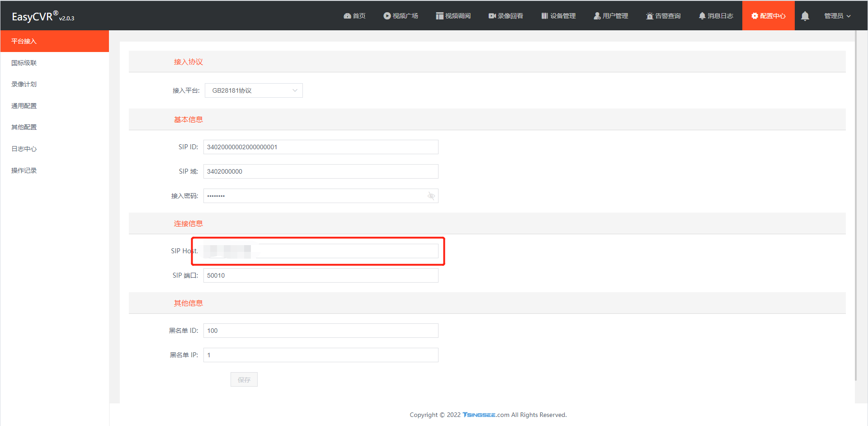Screen dimensions: 868x426
Task: Expand the 管理员 user menu
Action: (837, 16)
